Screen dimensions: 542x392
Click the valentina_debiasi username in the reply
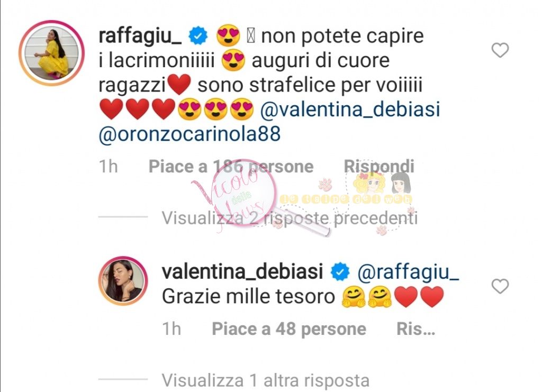pos(242,271)
